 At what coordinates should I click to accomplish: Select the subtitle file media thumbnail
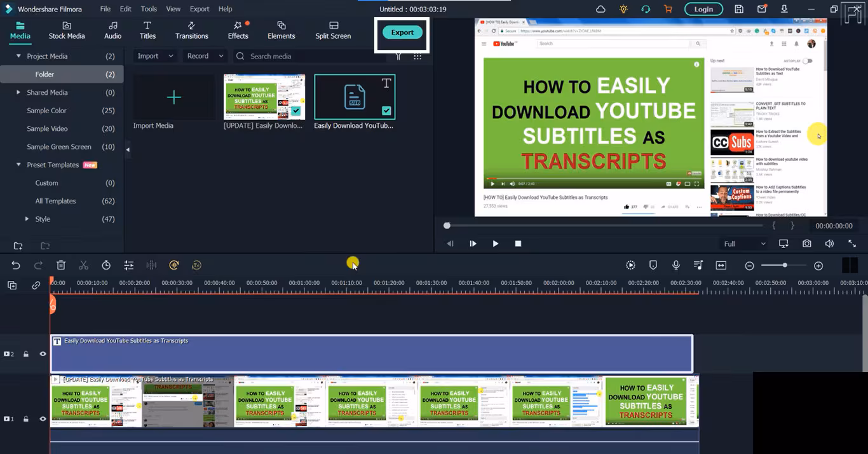coord(355,97)
